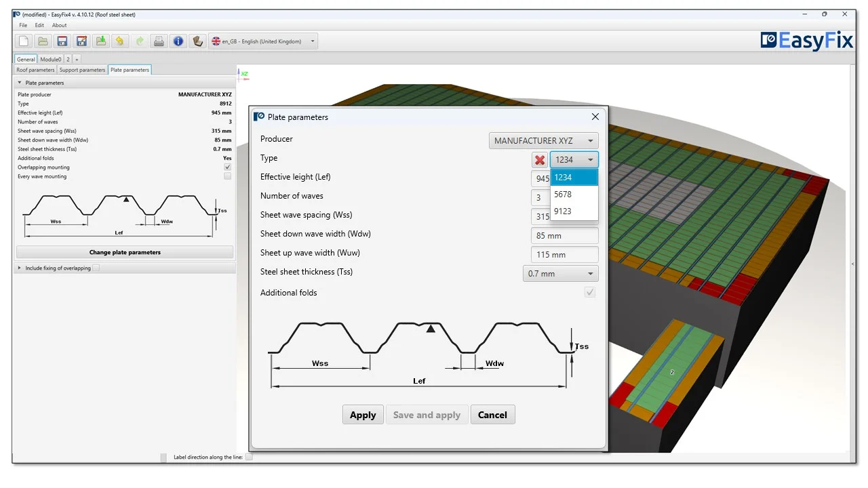
Task: Click the printer icon in toolbar
Action: tap(159, 41)
